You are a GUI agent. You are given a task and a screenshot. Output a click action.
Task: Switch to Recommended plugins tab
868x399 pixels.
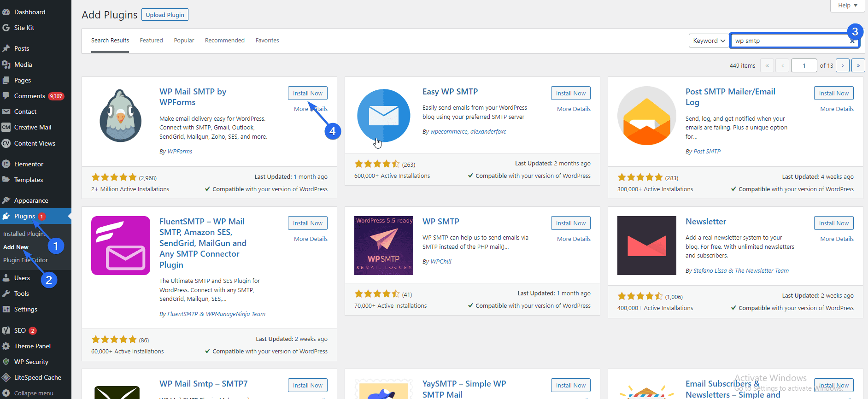tap(225, 41)
